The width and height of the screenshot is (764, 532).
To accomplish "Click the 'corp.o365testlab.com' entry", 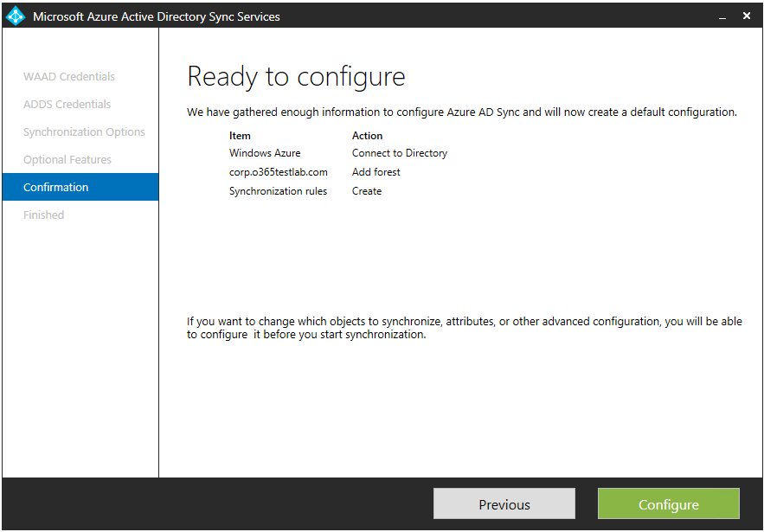I will coord(279,172).
